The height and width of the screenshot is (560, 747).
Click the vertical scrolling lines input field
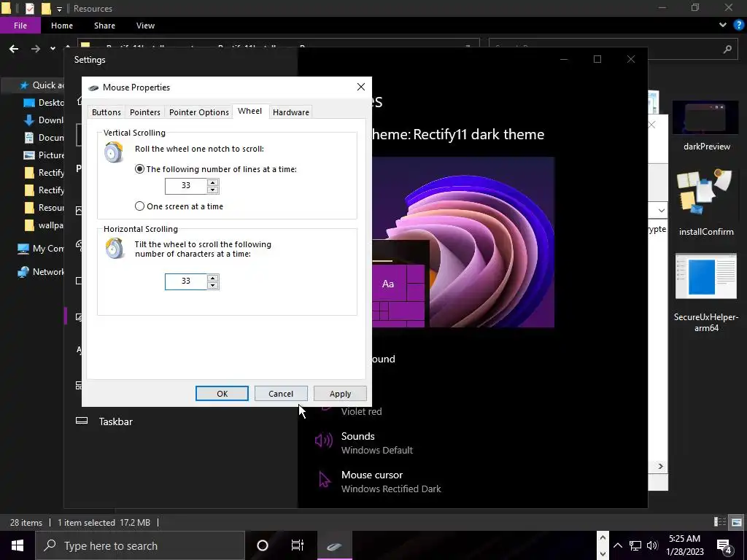(186, 186)
